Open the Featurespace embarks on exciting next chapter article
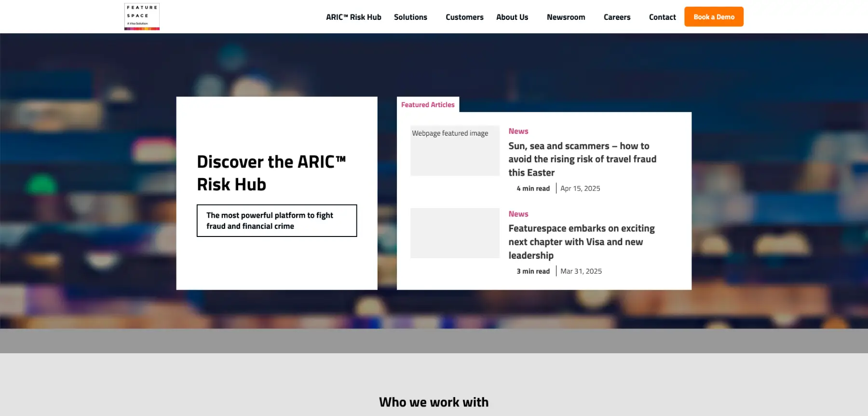868x416 pixels. pos(581,242)
